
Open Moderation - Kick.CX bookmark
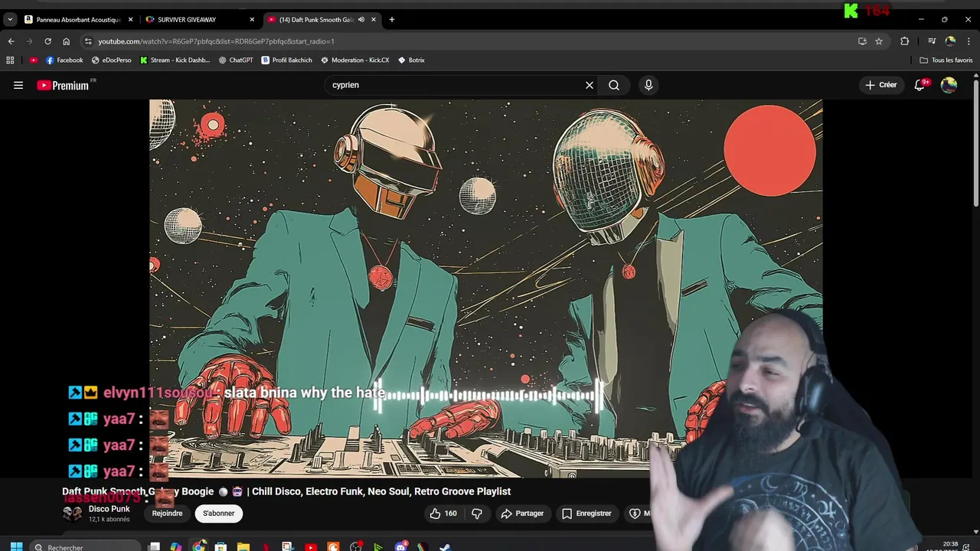pos(354,60)
